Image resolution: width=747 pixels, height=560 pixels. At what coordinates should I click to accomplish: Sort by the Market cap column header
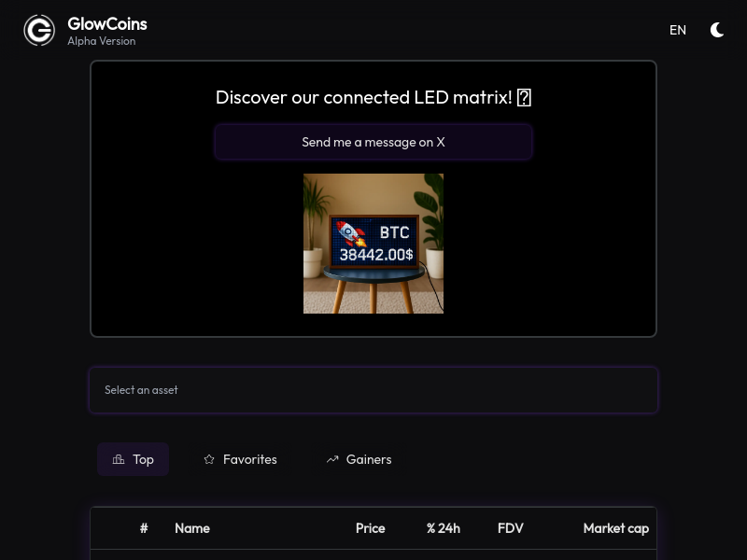point(615,528)
